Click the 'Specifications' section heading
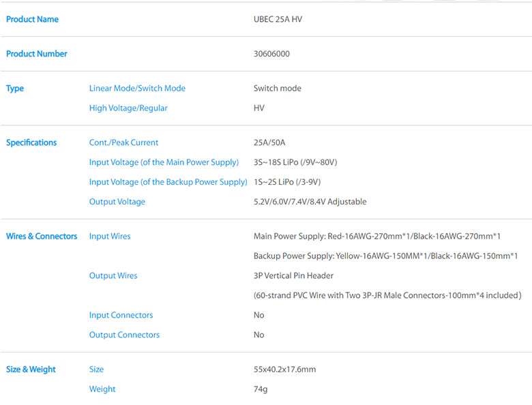The width and height of the screenshot is (532, 405). 31,142
